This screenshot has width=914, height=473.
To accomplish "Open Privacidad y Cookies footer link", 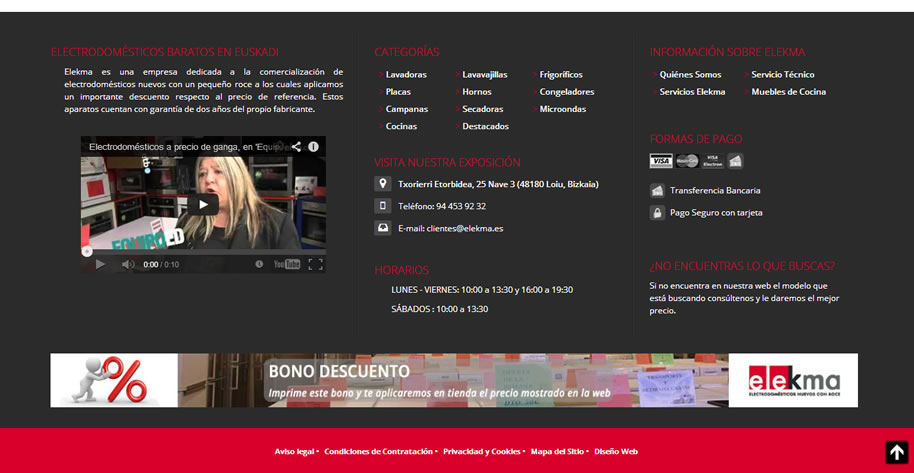I will 481,451.
